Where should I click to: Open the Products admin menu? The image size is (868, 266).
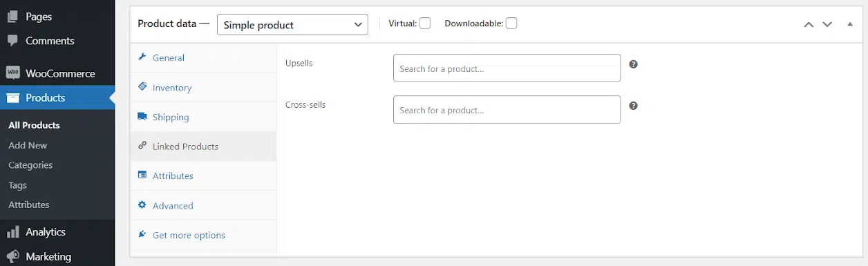click(57, 97)
